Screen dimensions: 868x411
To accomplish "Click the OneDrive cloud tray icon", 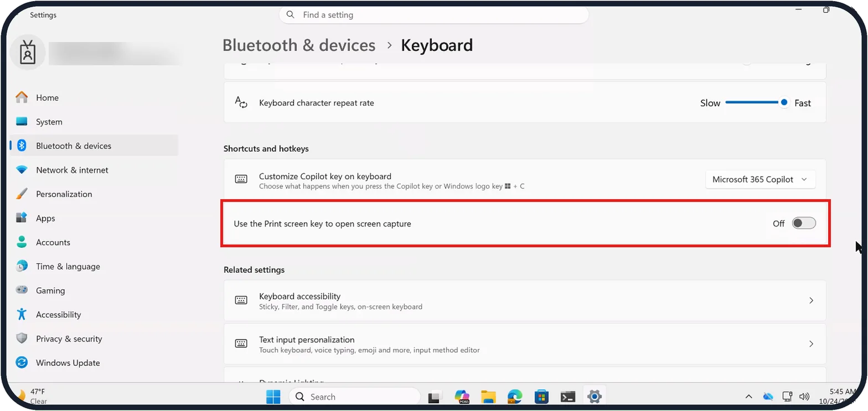I will pyautogui.click(x=768, y=397).
